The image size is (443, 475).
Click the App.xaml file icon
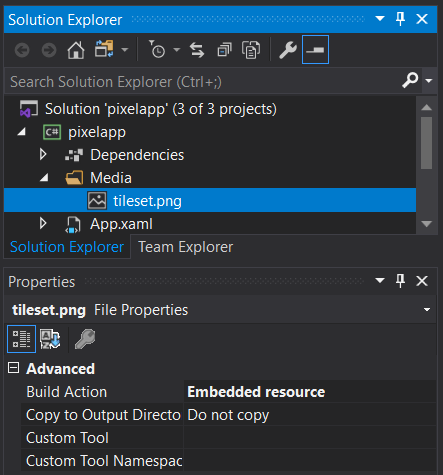pos(73,224)
